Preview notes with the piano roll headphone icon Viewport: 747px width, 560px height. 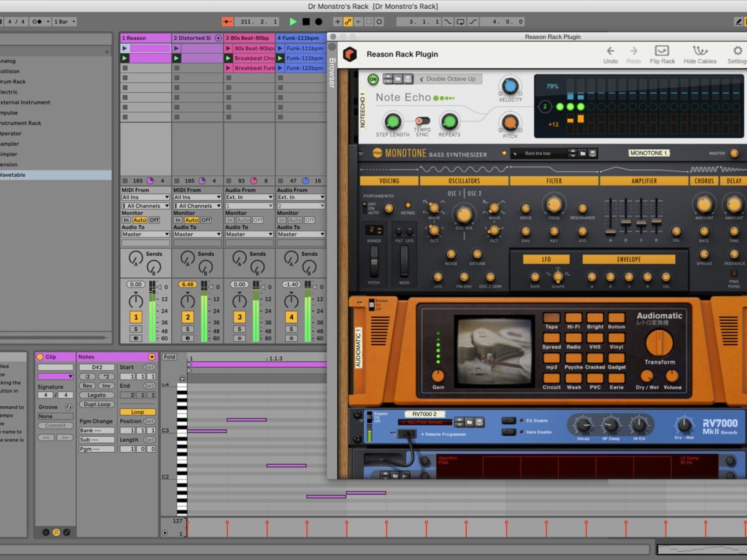(x=182, y=379)
